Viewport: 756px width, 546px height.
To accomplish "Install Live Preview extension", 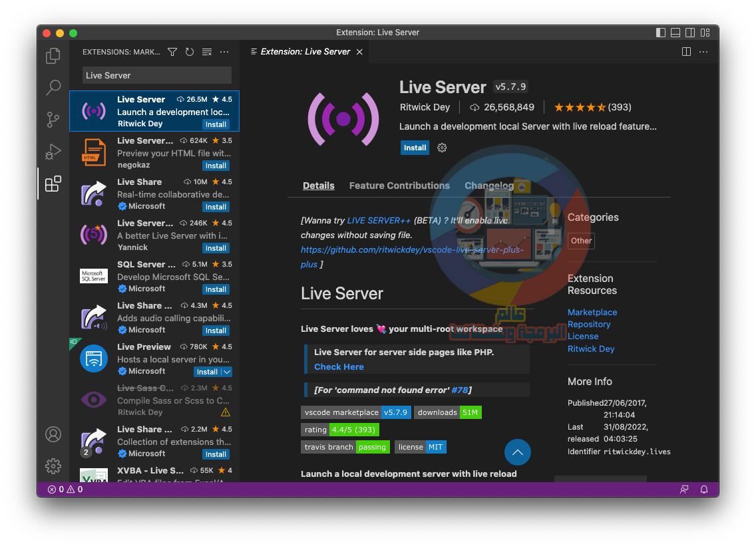I will 207,372.
